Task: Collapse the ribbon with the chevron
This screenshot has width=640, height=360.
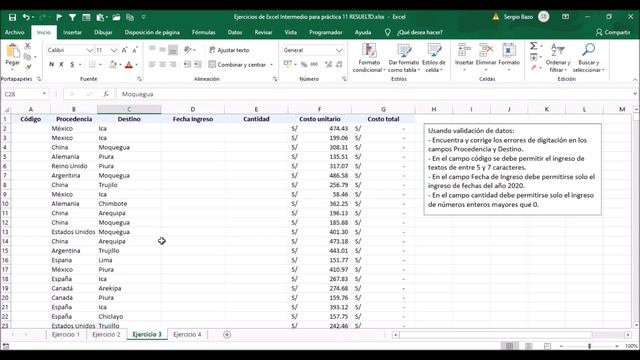Action: pos(635,79)
